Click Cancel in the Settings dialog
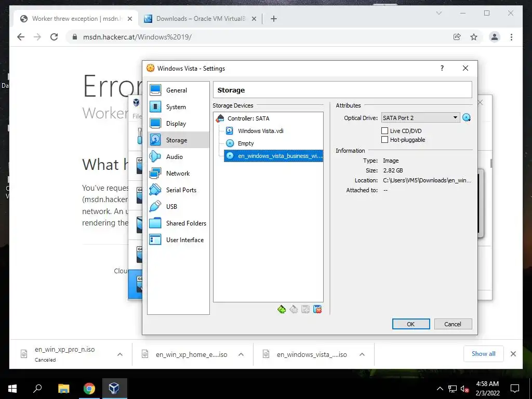 point(453,324)
